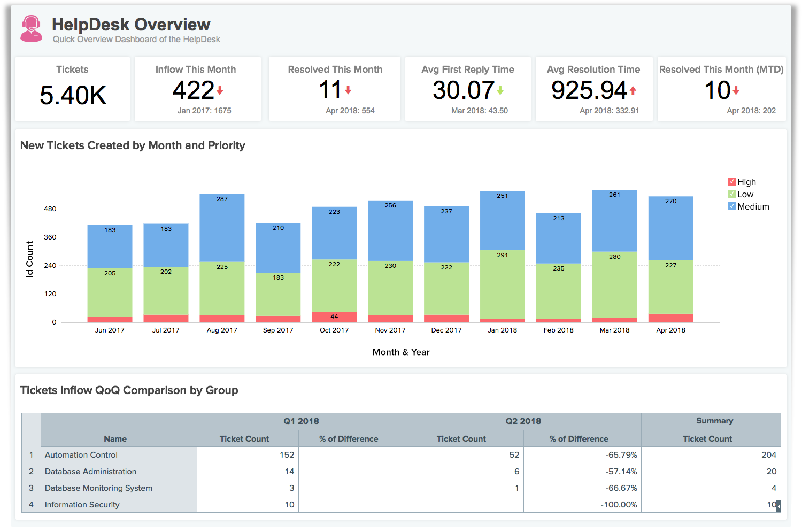Click red up arrow beside 925.94
Screen dimensions: 802x532
pos(633,90)
